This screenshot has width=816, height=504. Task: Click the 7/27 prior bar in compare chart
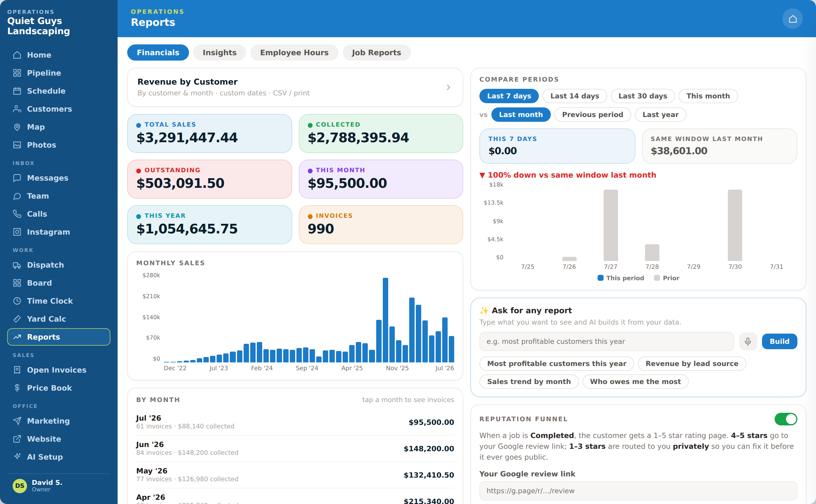tap(611, 225)
